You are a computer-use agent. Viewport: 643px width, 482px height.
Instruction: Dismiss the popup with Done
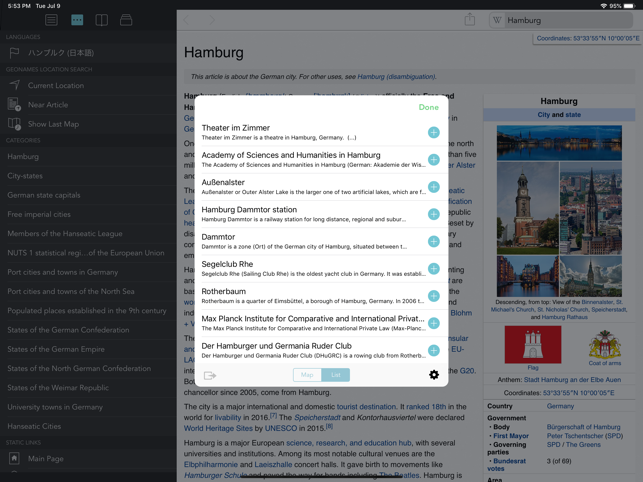click(x=429, y=107)
